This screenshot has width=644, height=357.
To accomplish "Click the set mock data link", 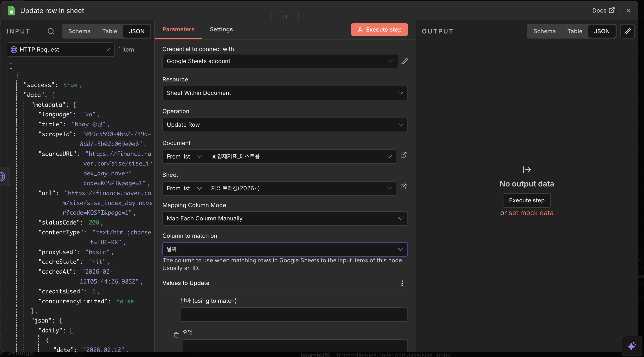I will [x=531, y=213].
